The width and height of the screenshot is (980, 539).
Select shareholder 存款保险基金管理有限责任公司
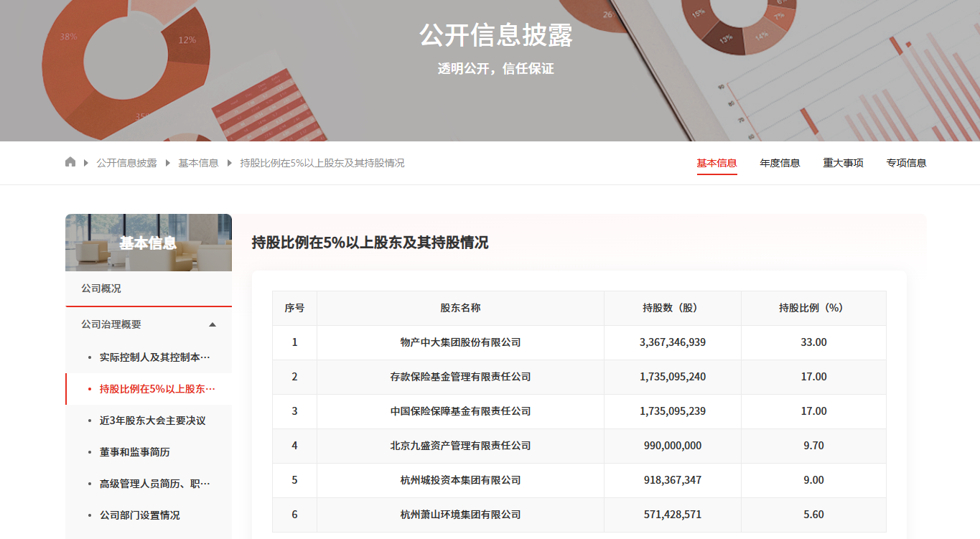coord(460,377)
